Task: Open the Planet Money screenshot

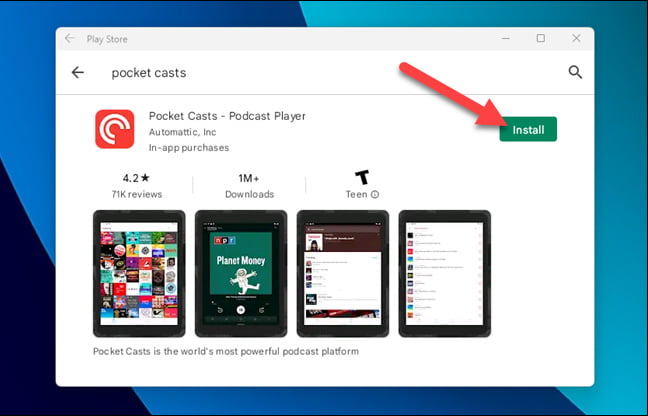Action: [241, 273]
